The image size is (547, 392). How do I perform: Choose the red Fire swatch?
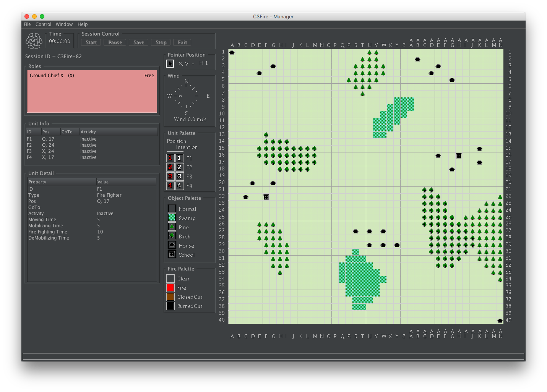pyautogui.click(x=170, y=288)
